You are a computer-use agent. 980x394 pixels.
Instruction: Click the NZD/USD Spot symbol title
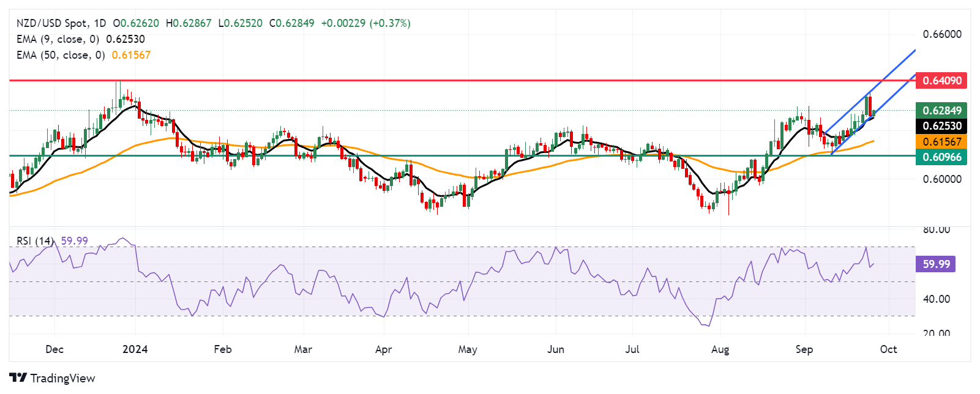(51, 23)
